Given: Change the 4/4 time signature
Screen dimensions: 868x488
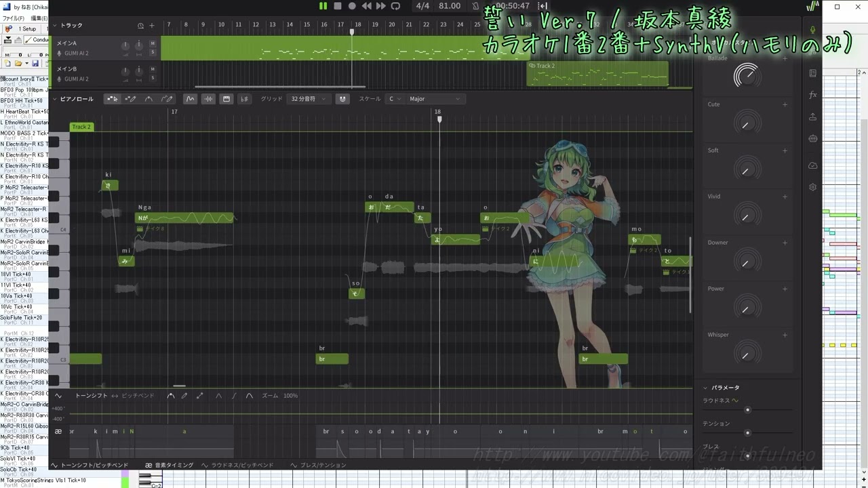Looking at the screenshot, I should point(422,6).
